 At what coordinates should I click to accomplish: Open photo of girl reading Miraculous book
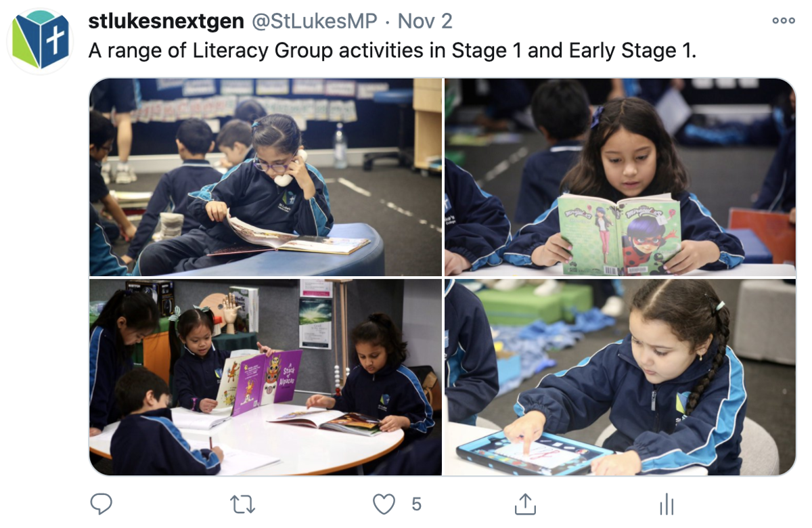(620, 177)
